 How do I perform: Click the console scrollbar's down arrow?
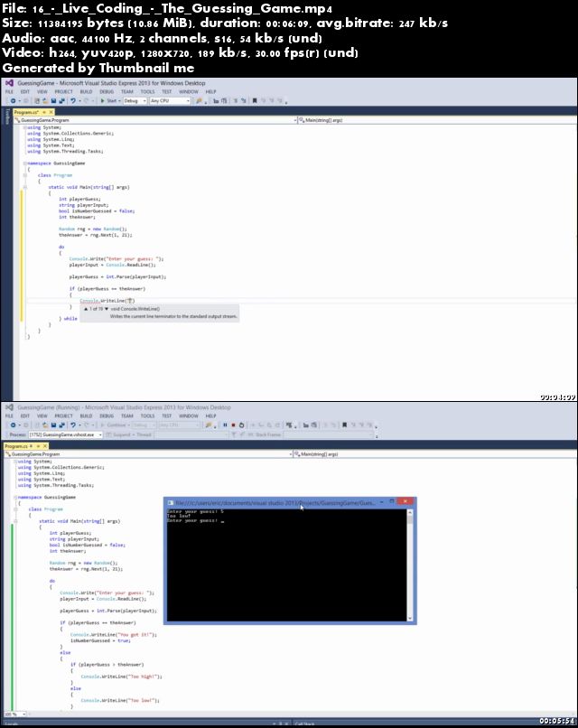[x=409, y=618]
